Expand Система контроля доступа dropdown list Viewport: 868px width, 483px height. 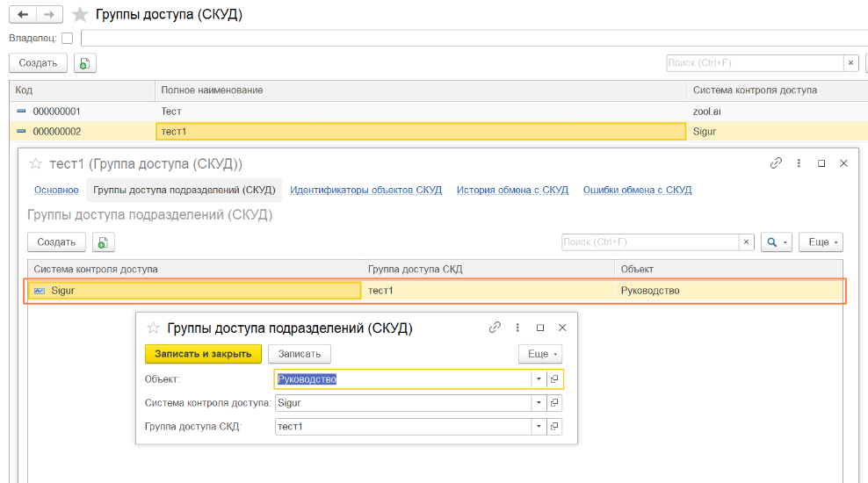(x=539, y=403)
